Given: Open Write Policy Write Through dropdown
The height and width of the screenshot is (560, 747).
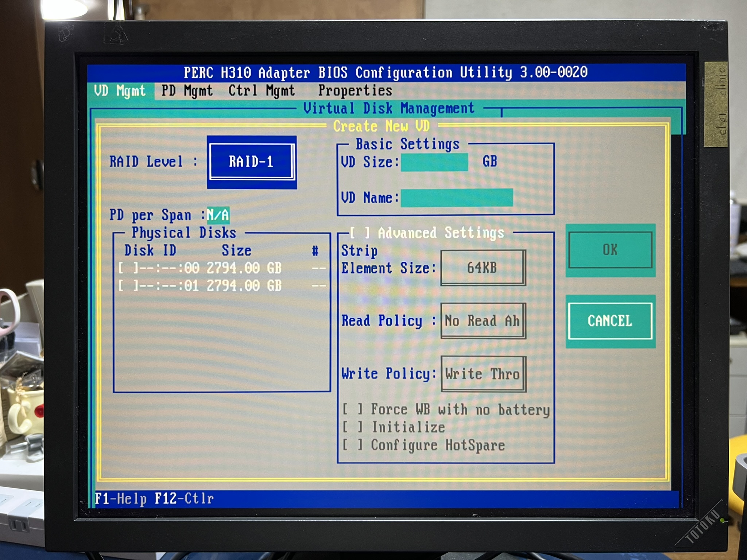Looking at the screenshot, I should coord(483,374).
